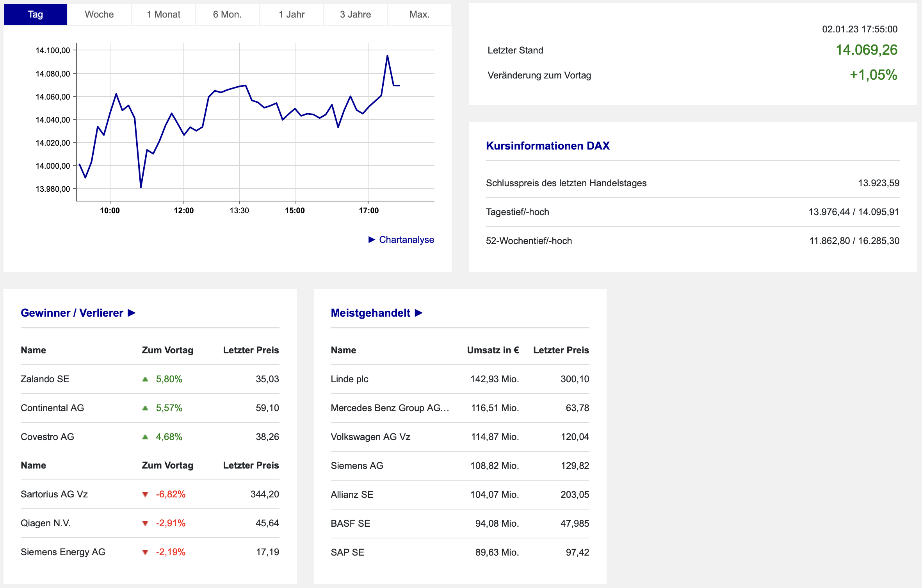
Task: Switch to the 1 Jahr tab
Action: tap(292, 14)
